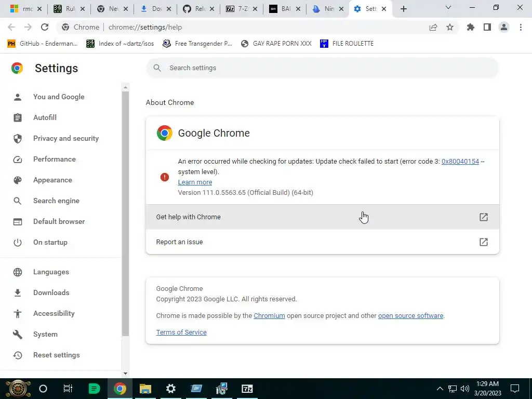Open the 7-Zip taskbar icon
532x399 pixels.
click(247, 389)
